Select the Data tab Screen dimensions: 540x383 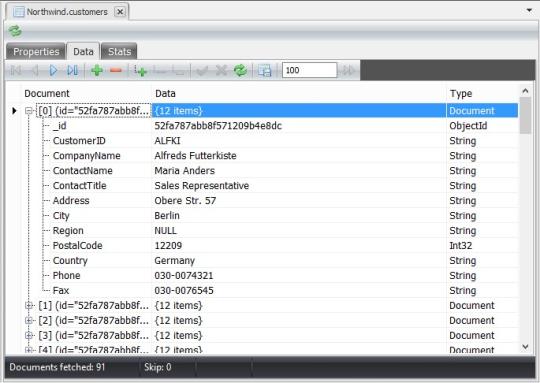83,52
